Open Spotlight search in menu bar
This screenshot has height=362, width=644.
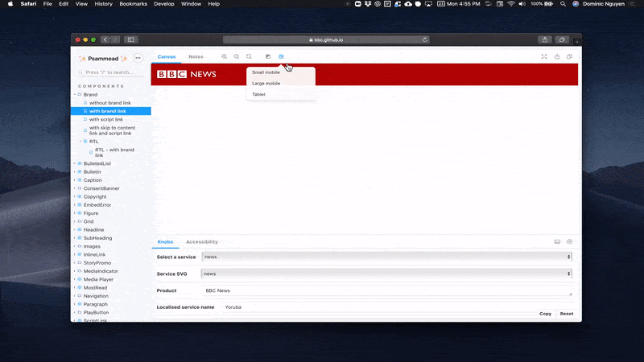coord(563,4)
